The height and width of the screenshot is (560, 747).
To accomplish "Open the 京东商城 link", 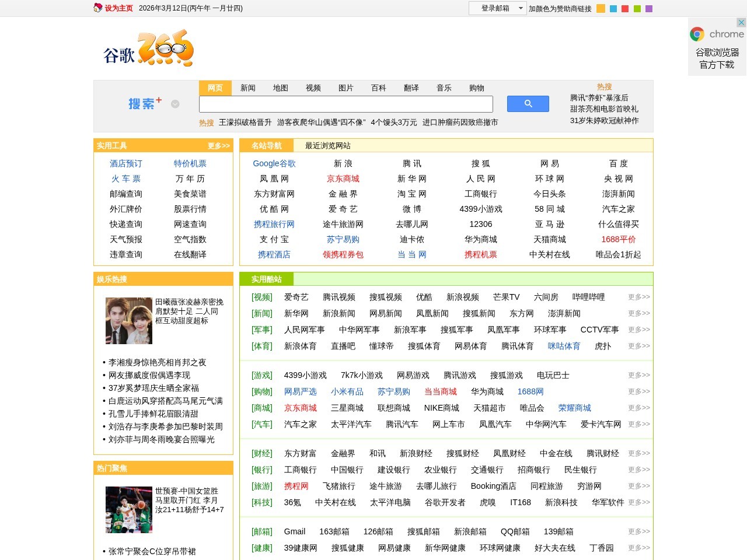I will point(343,178).
